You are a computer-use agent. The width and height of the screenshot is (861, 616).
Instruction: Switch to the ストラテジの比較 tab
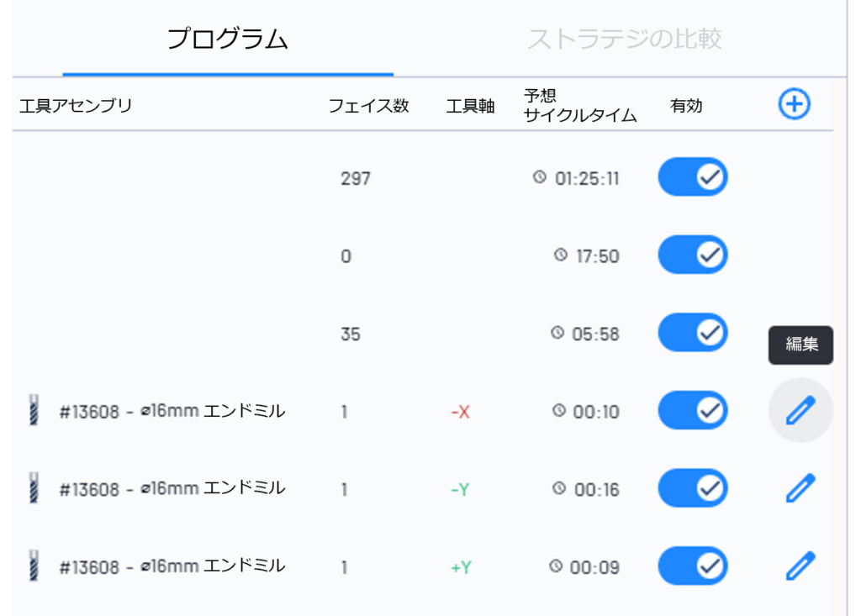point(624,39)
